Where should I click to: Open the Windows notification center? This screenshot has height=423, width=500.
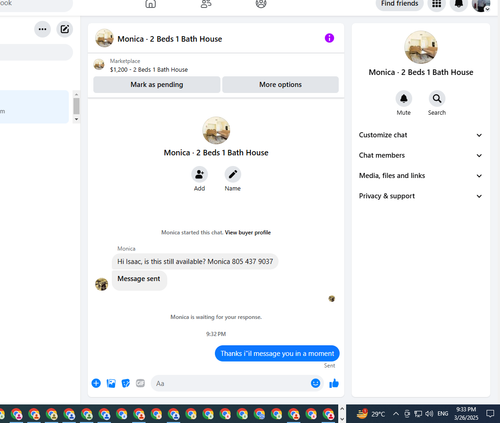click(x=490, y=414)
